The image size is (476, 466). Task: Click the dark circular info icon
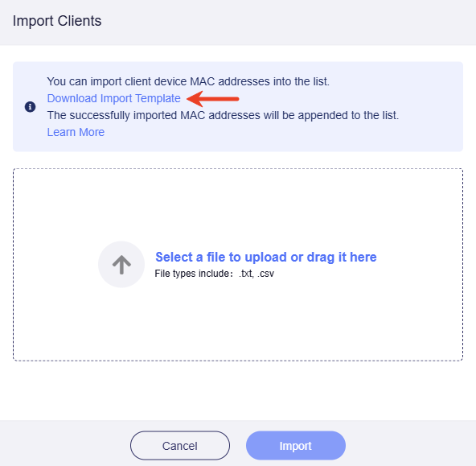pyautogui.click(x=30, y=106)
